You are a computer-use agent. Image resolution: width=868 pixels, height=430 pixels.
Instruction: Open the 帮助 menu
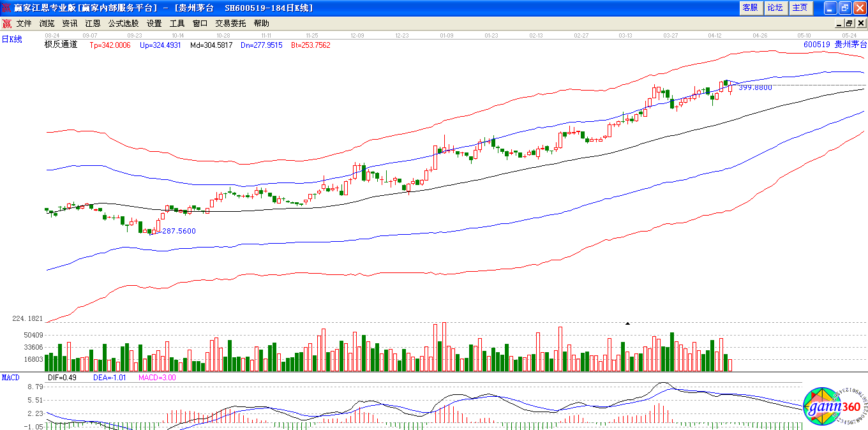pos(261,24)
